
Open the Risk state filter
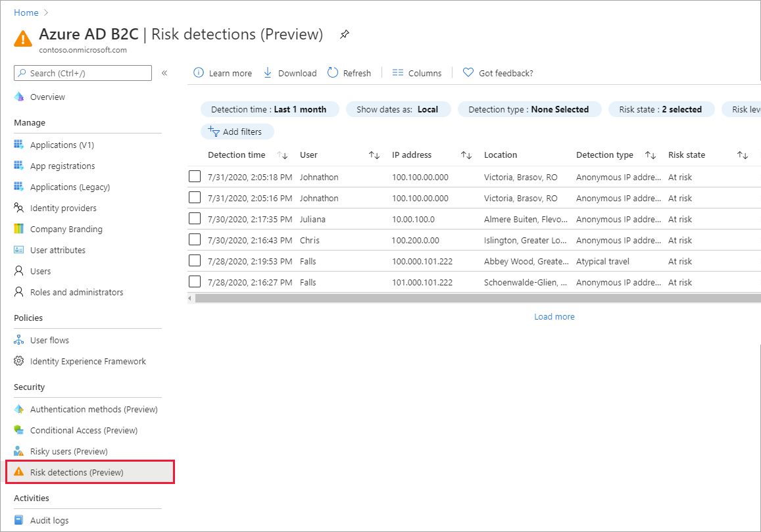coord(660,110)
